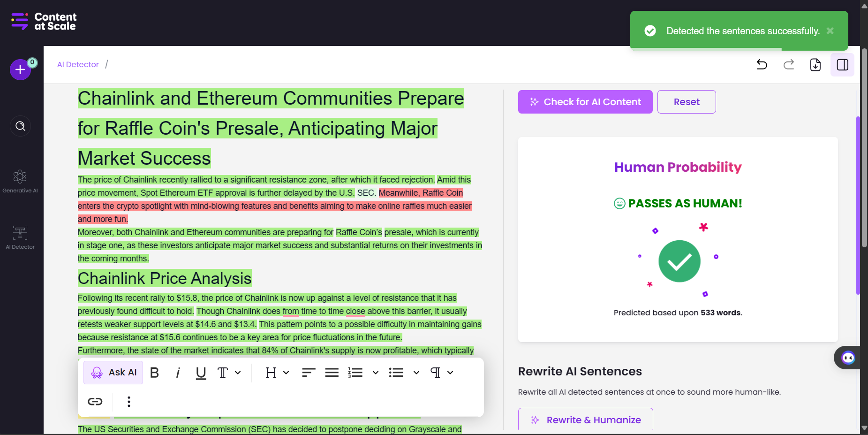The height and width of the screenshot is (435, 868).
Task: Click Rewrite & Humanize button
Action: 585,420
